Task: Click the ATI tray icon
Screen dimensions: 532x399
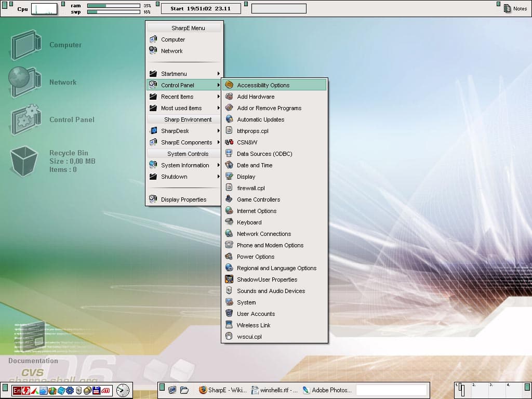Action: pyautogui.click(x=105, y=390)
